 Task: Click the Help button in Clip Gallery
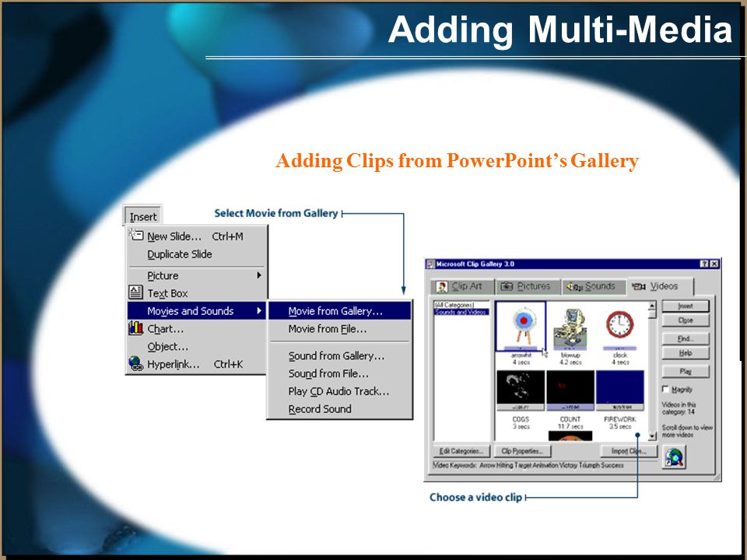686,353
